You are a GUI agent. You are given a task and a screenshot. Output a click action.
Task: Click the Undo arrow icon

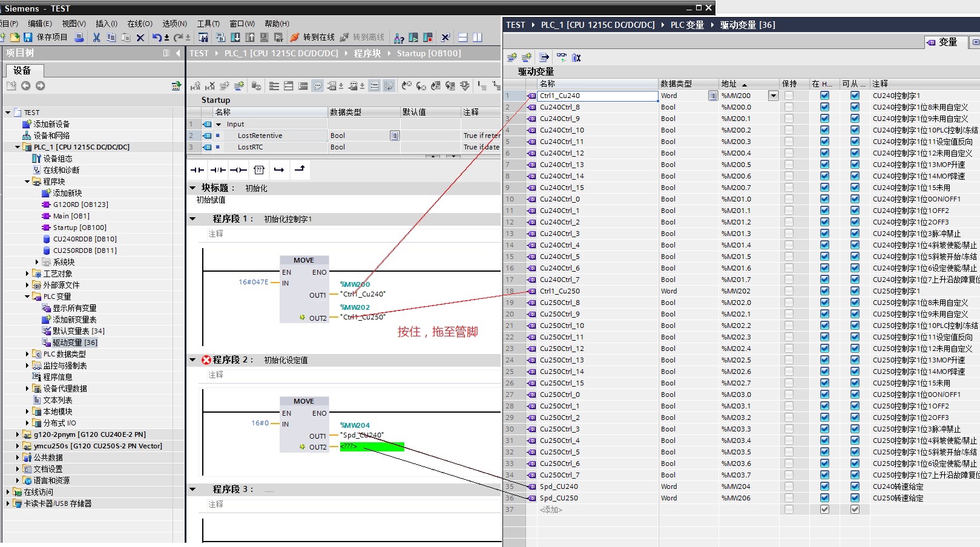(x=157, y=38)
